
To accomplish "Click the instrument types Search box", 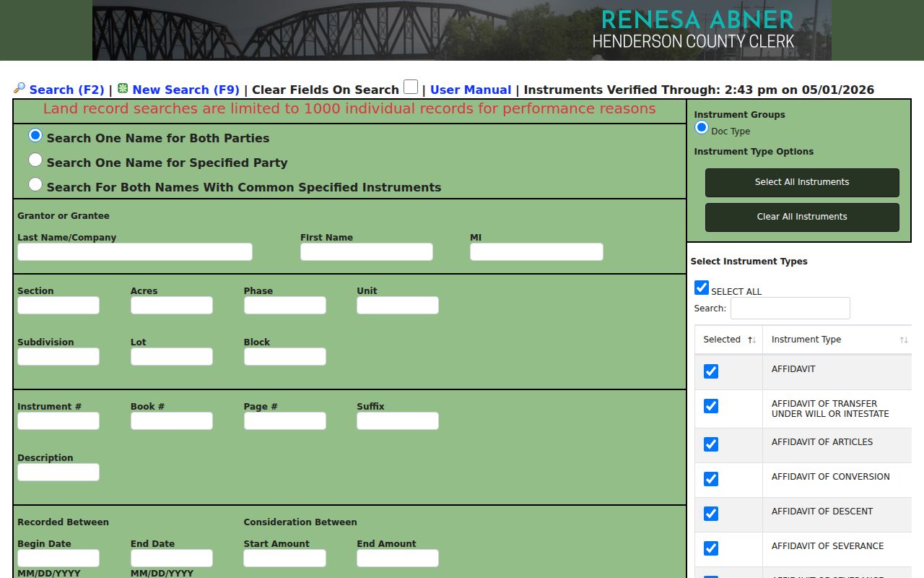I will (790, 308).
